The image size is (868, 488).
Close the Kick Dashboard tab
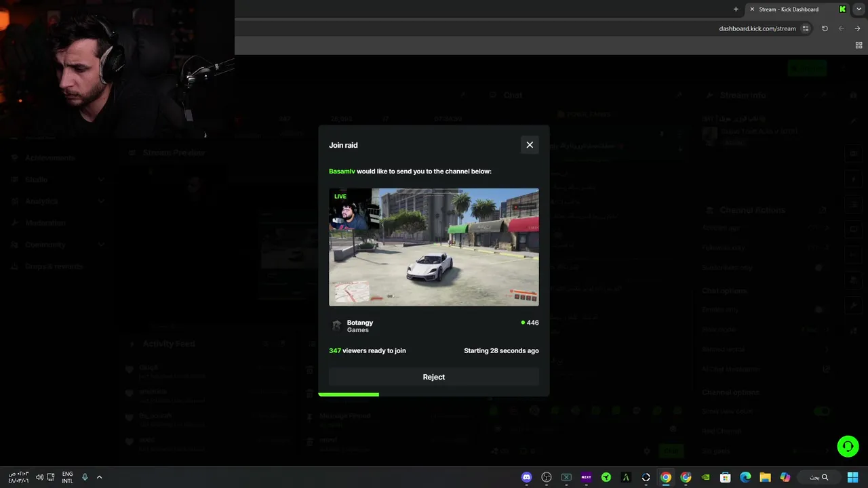click(751, 9)
